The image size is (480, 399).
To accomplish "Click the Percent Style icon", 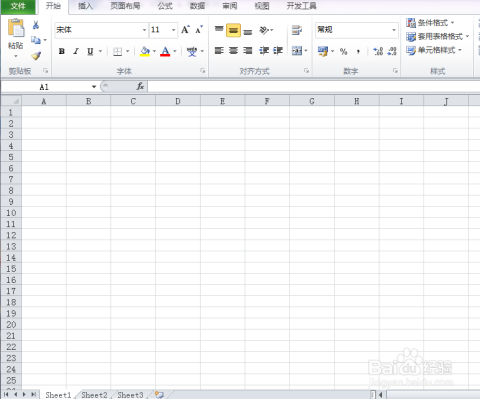I will (343, 51).
